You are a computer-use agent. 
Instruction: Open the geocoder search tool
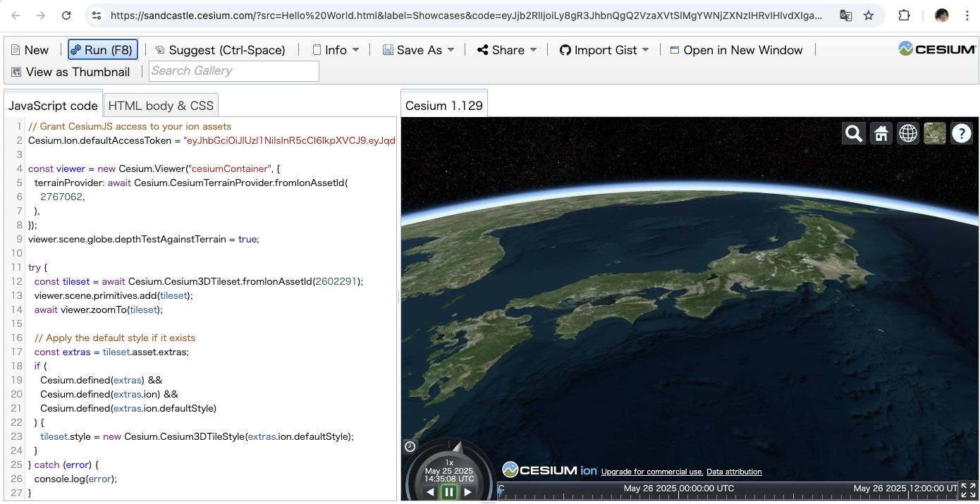(853, 133)
